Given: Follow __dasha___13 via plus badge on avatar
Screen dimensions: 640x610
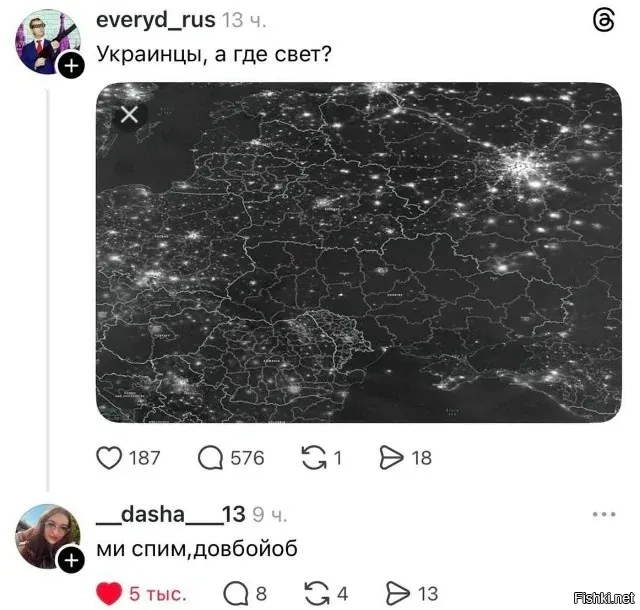Looking at the screenshot, I should point(71,560).
